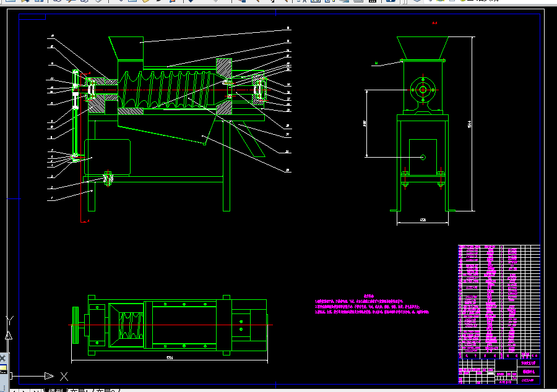This screenshot has height=392, width=557.
Task: Switch to the 布局1 layout tab
Action: click(x=80, y=390)
